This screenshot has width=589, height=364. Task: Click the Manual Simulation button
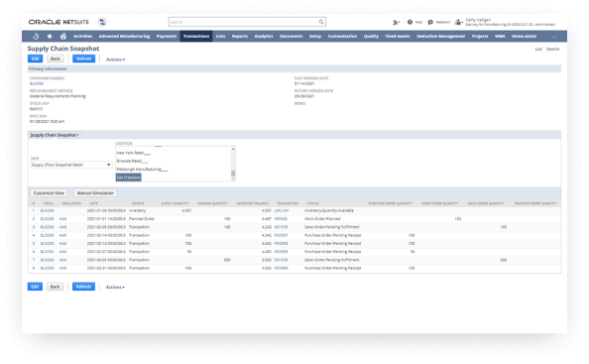coord(95,193)
